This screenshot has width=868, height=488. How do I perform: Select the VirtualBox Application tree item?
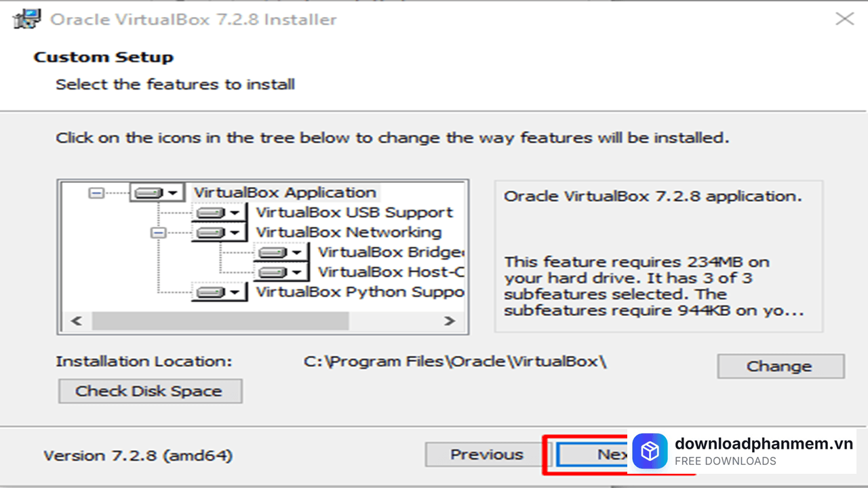click(x=285, y=192)
